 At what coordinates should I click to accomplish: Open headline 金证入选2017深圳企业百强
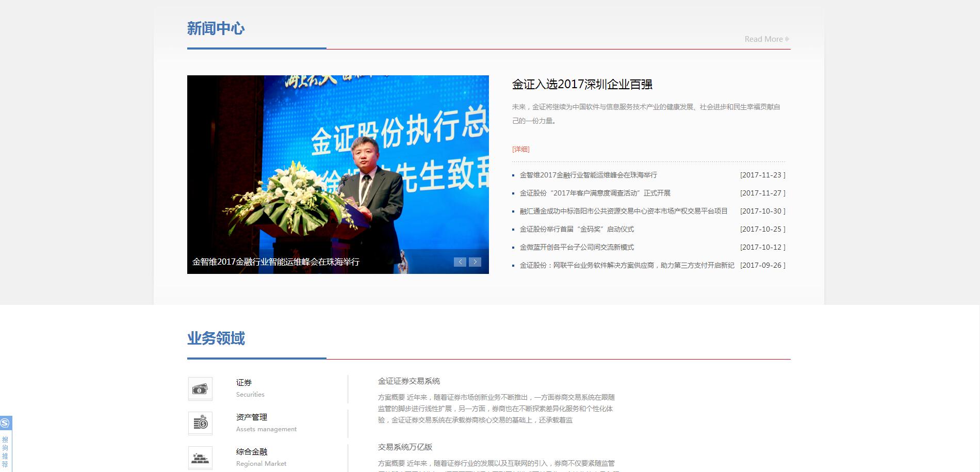pos(582,85)
